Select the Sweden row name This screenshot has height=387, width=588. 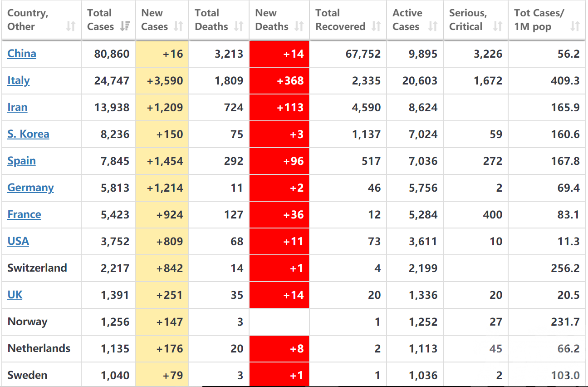(27, 375)
